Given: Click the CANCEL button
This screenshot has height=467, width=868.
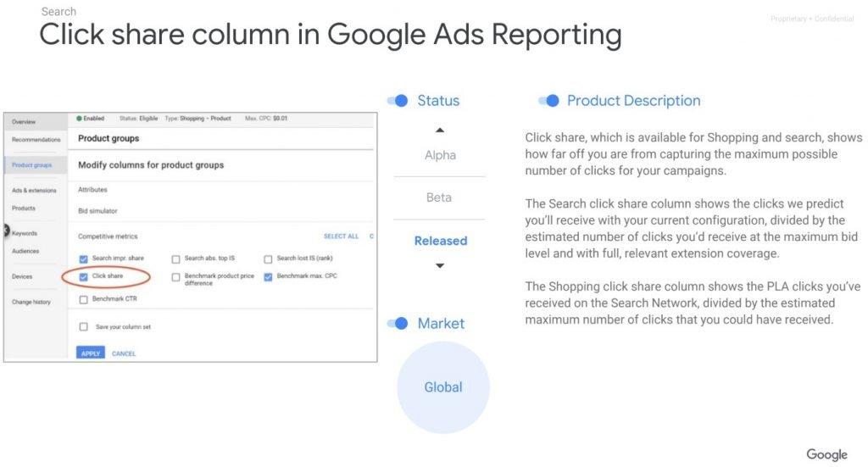Looking at the screenshot, I should click(x=124, y=353).
